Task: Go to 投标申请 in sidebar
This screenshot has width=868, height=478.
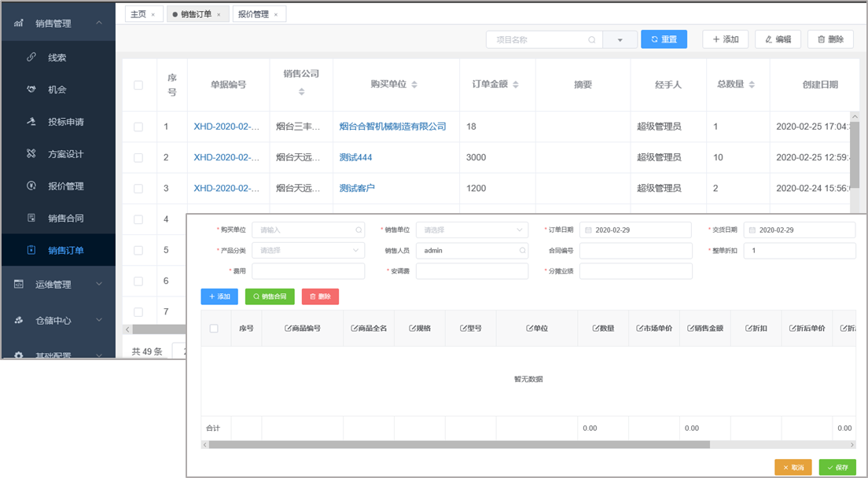Action: tap(65, 122)
